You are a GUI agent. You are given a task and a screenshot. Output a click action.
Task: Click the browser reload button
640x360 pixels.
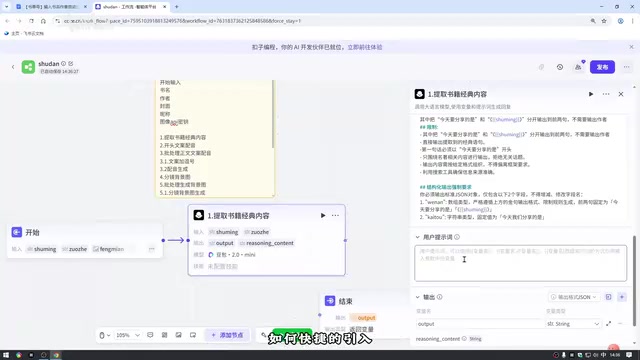click(31, 21)
